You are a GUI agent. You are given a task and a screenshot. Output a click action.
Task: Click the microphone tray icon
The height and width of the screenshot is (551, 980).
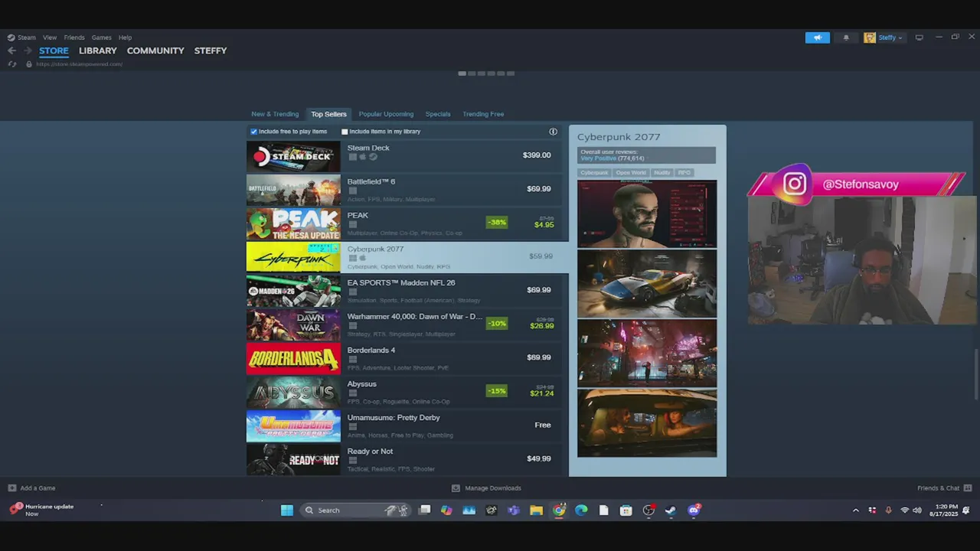click(x=888, y=510)
